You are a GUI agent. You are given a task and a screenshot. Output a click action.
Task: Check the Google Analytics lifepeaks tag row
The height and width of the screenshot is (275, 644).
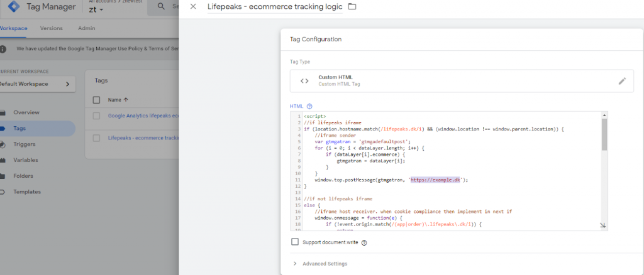coord(96,116)
